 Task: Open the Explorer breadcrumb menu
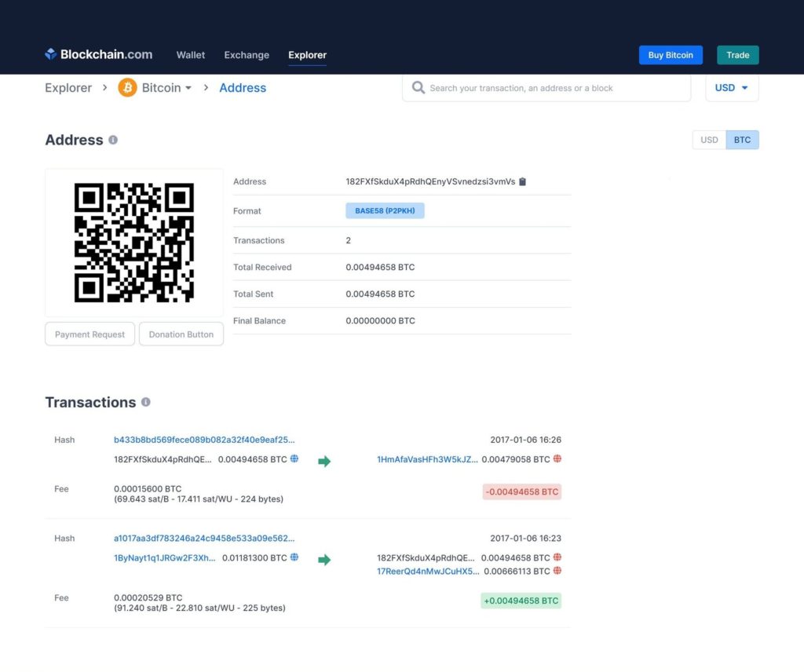(x=68, y=88)
